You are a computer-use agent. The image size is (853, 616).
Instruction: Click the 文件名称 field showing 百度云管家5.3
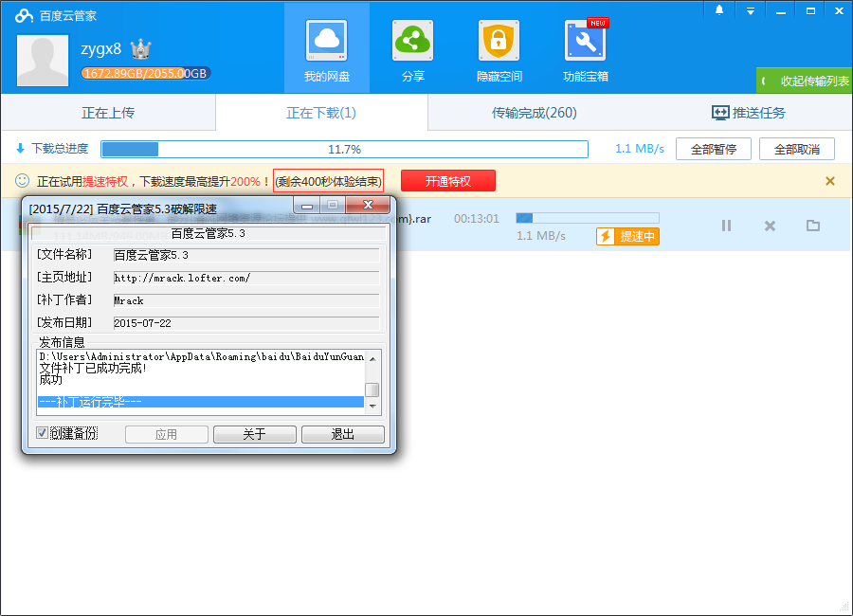click(x=245, y=255)
